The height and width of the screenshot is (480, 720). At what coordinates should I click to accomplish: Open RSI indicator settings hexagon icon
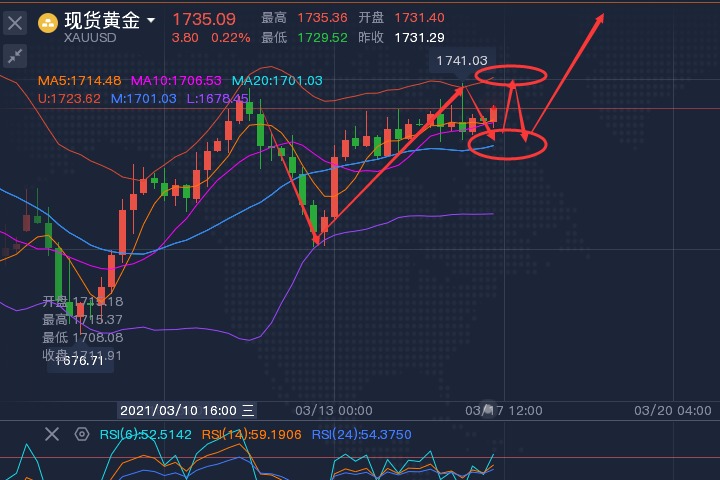[80, 434]
